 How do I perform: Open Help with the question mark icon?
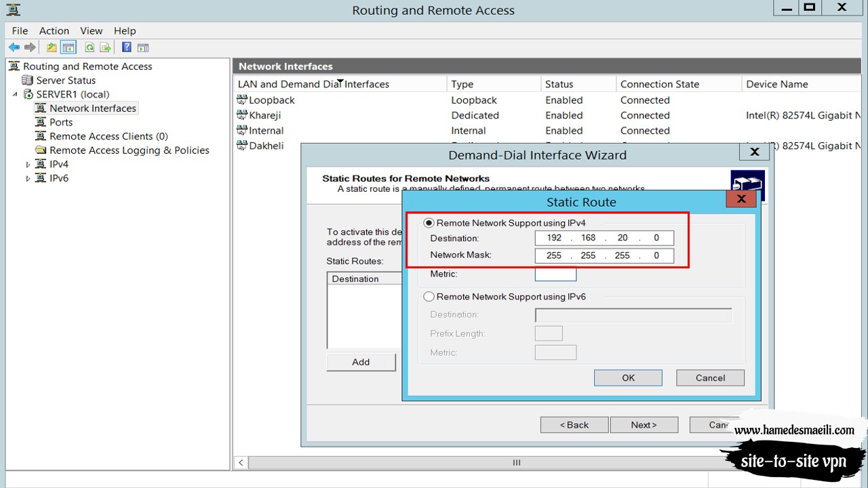[x=127, y=47]
